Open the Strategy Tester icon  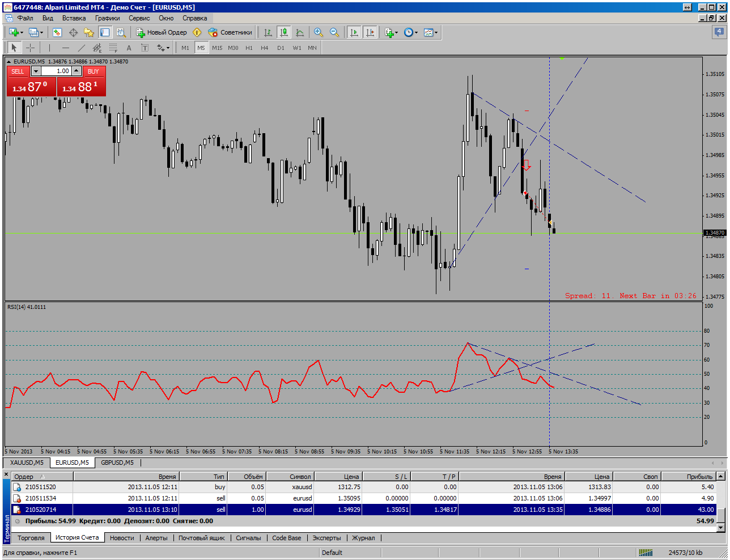121,32
